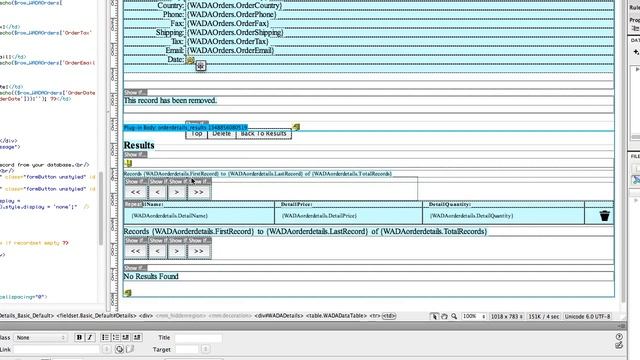Click the {WADAOrders.OrderCountry} placeholder

click(x=234, y=6)
